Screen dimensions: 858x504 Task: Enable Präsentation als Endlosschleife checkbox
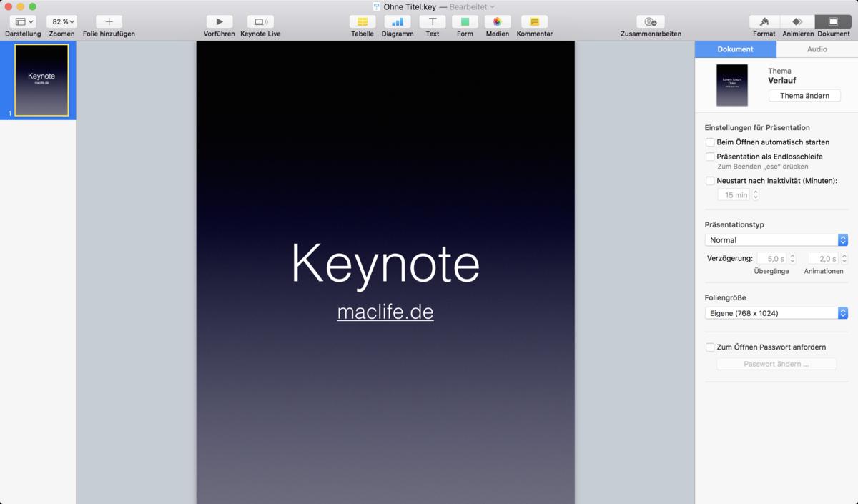pyautogui.click(x=710, y=157)
